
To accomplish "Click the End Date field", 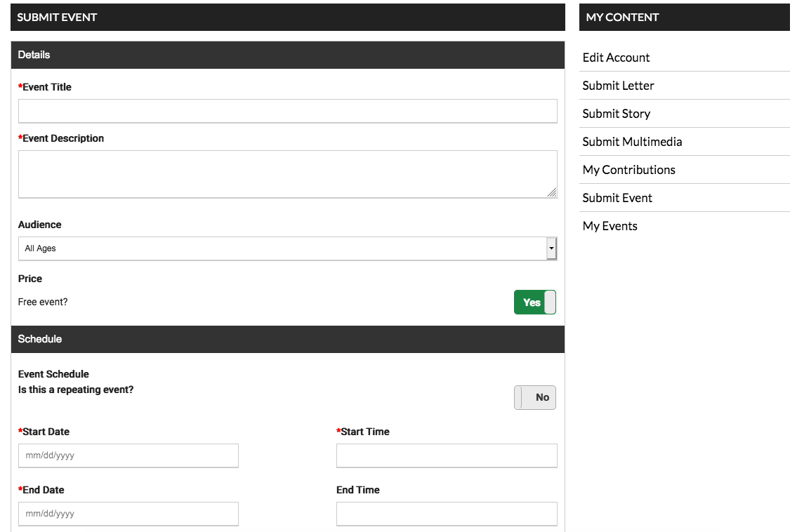I will pos(128,514).
